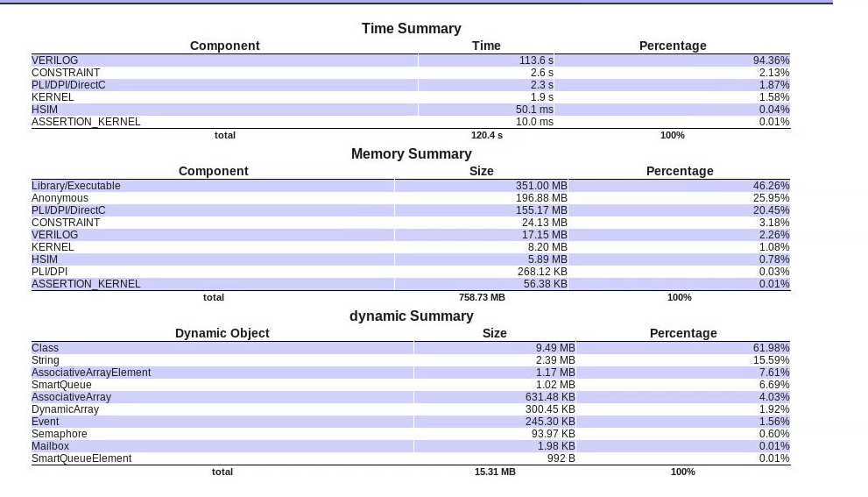868x497 pixels.
Task: Select KERNEL in the Time Summary table
Action: pos(53,97)
